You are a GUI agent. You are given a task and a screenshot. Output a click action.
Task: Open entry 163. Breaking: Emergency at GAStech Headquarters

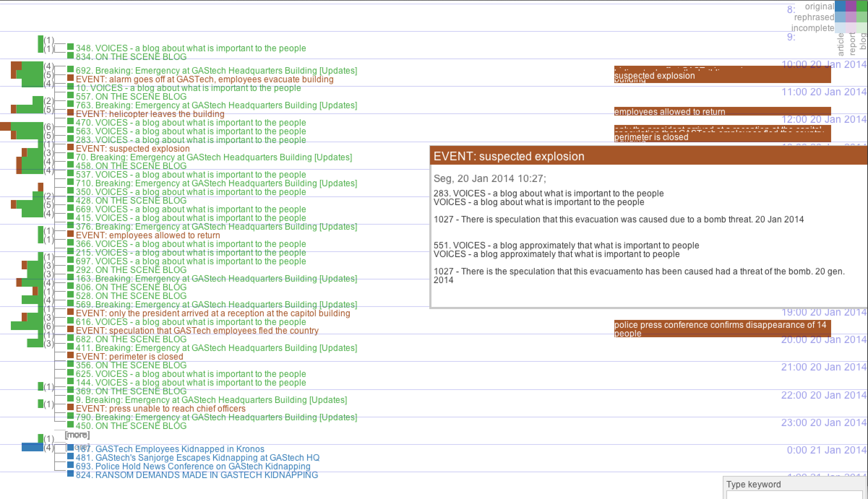coord(216,278)
